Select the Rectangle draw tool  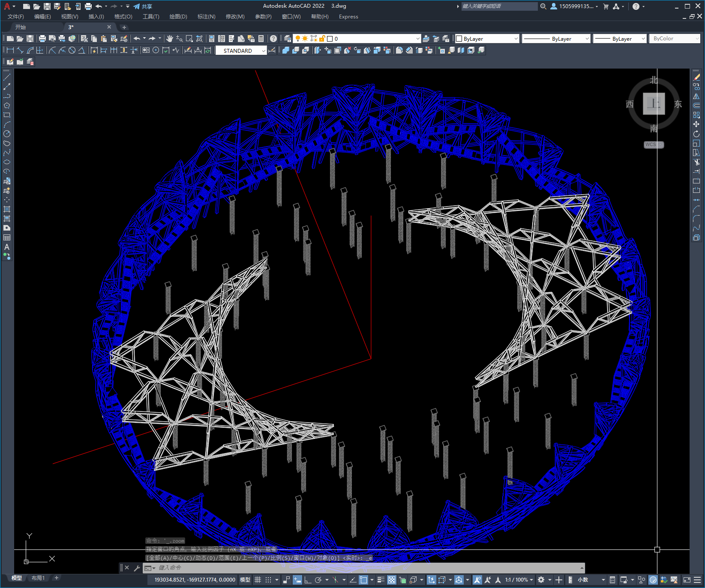[7, 115]
